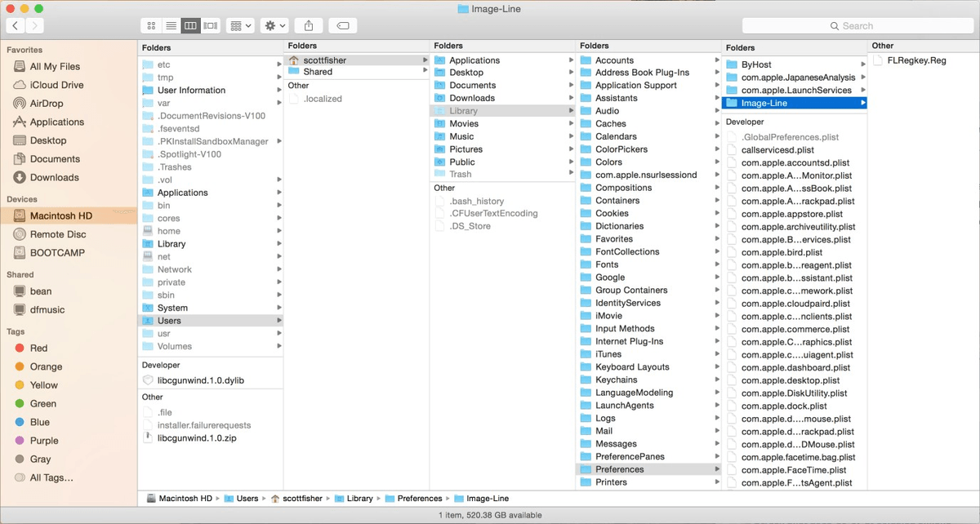
Task: Select the .bash_history file
Action: tap(476, 201)
